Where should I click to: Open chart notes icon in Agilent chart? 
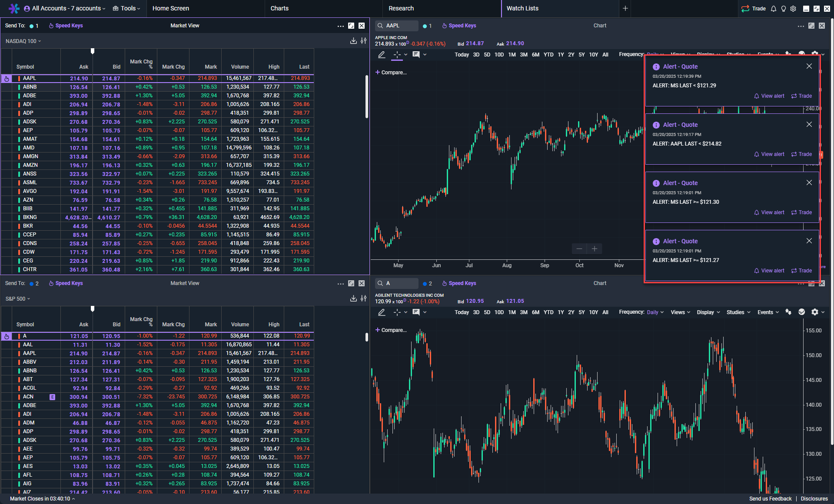point(416,312)
